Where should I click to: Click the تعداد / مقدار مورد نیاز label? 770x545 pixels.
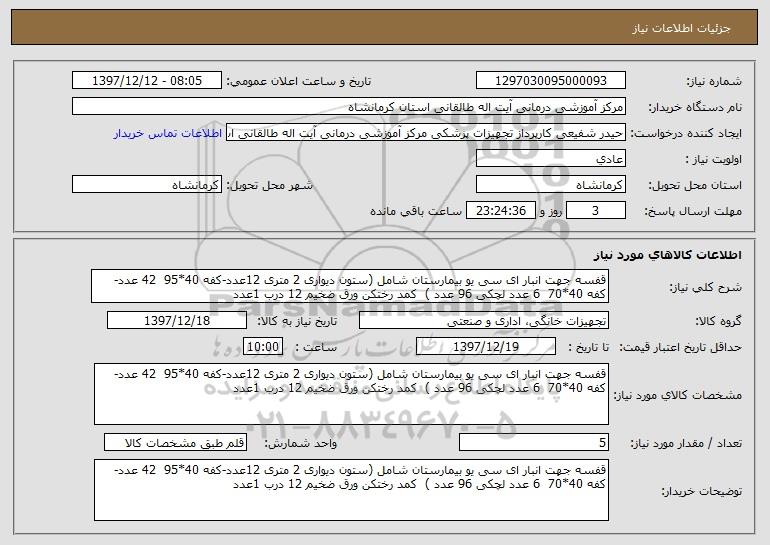coord(686,443)
